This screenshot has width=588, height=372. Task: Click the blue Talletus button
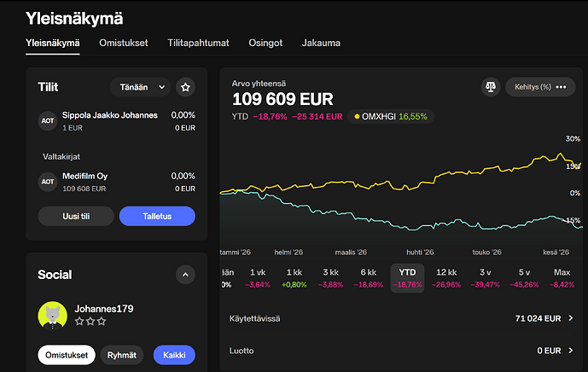tap(157, 217)
